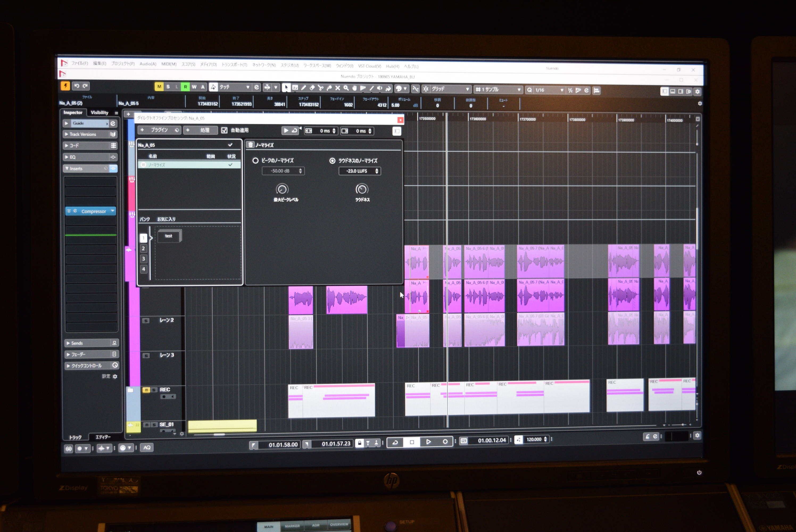
Task: Click the Redo arrow icon
Action: point(85,86)
